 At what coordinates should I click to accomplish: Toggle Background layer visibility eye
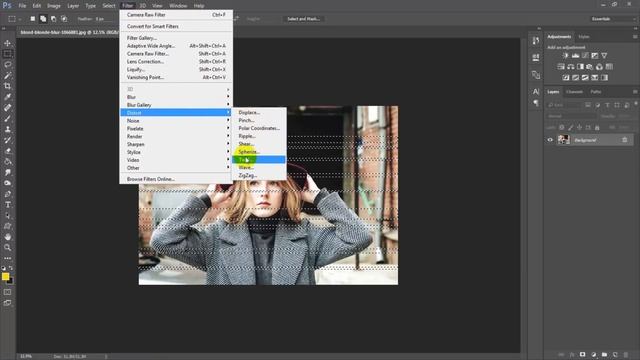550,140
